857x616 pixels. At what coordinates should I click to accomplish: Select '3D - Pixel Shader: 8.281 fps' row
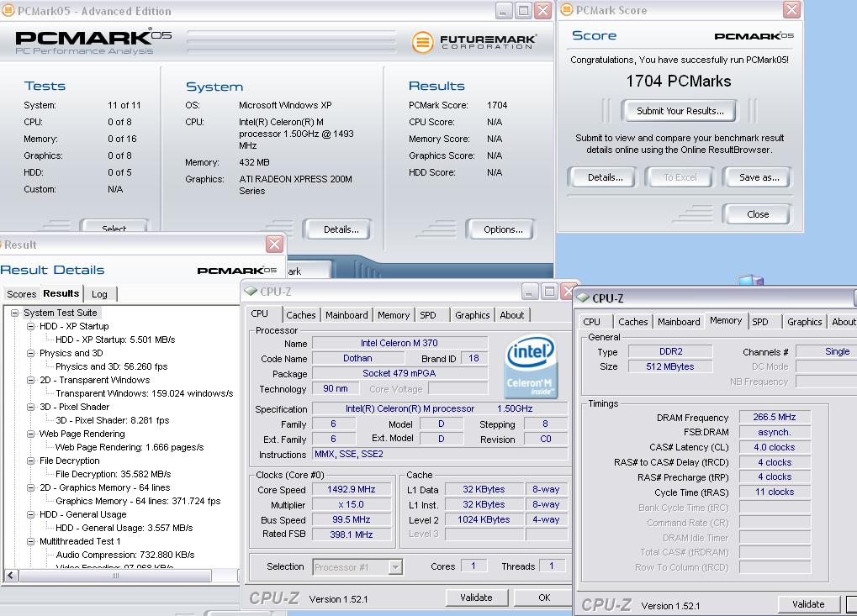tap(112, 420)
